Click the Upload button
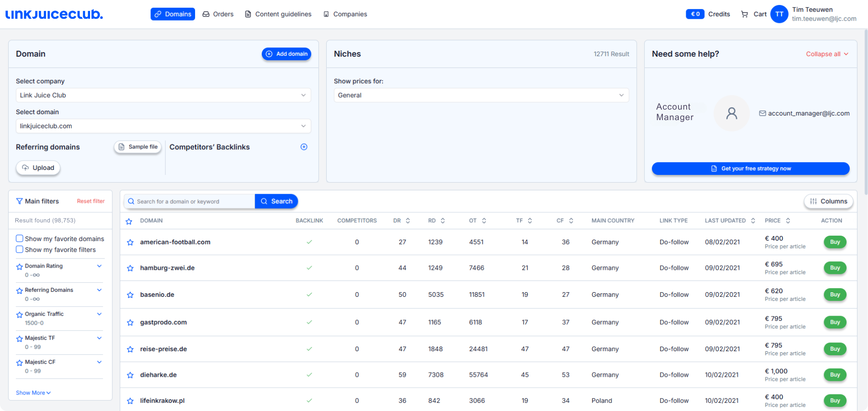Screen dimensions: 868x411 pyautogui.click(x=38, y=168)
